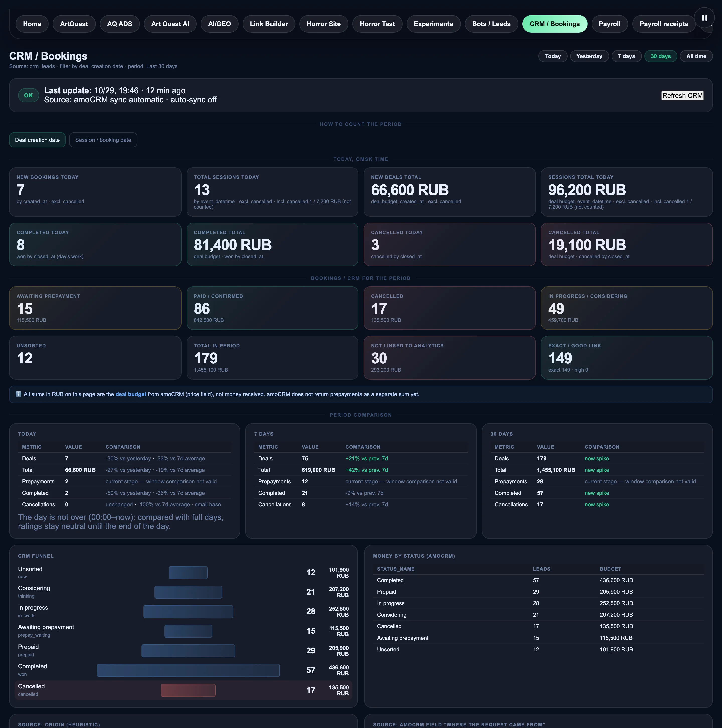The height and width of the screenshot is (728, 722).
Task: Set the period to Yesterday
Action: (589, 56)
